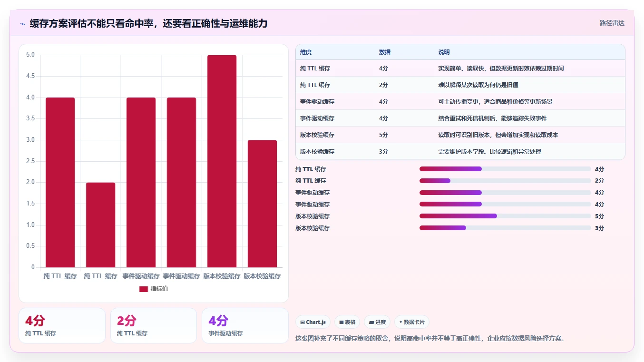Open the 4分 纯 TTL 缓存 stat card
The height and width of the screenshot is (362, 644).
pos(62,325)
